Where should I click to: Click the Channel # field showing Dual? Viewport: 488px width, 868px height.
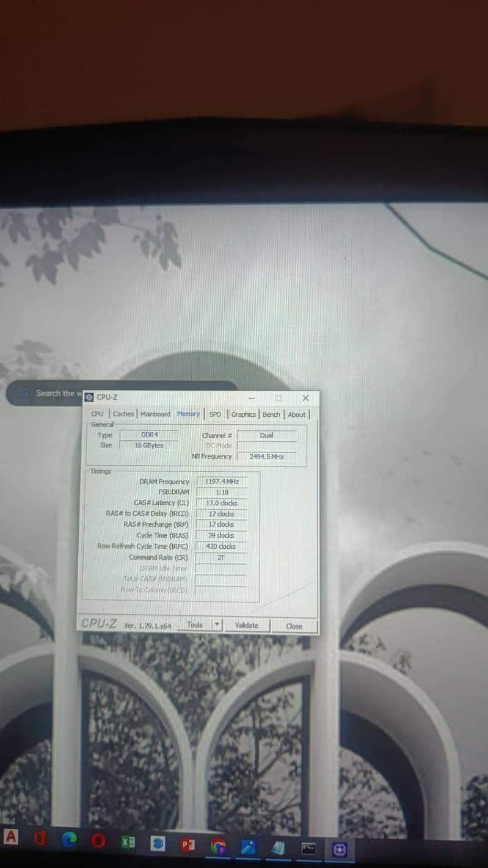click(267, 435)
